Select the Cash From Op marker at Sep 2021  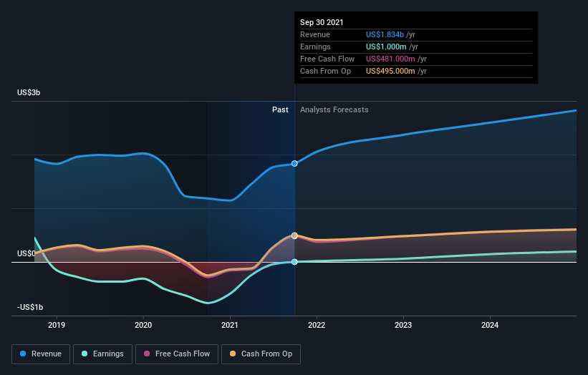point(295,235)
